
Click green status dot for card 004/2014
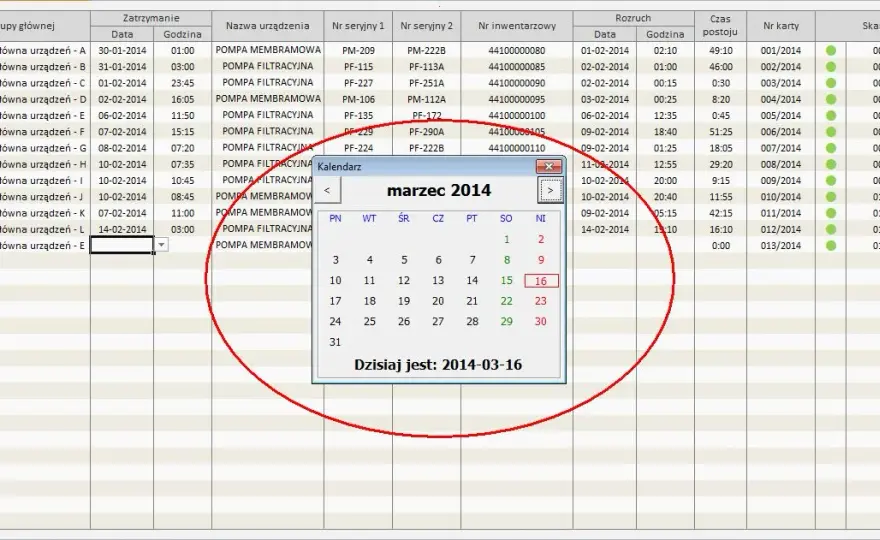pyautogui.click(x=831, y=99)
